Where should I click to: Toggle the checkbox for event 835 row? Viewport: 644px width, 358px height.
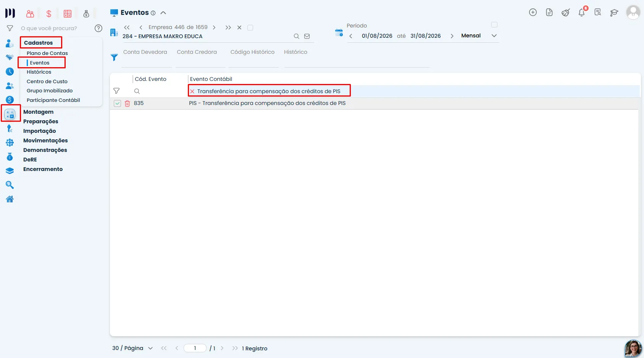tap(118, 103)
